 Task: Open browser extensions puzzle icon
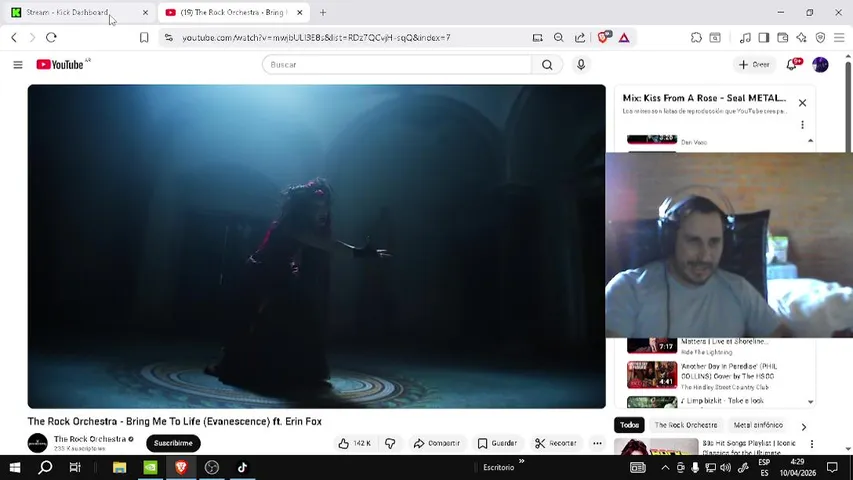point(696,38)
